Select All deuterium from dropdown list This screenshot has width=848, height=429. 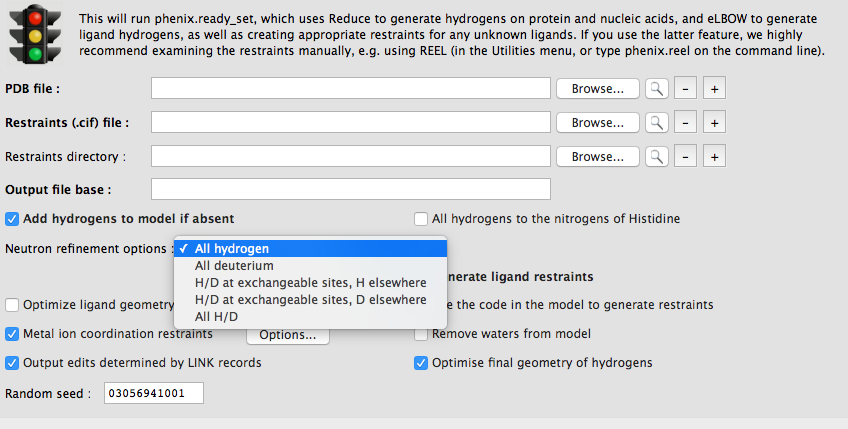coord(234,266)
